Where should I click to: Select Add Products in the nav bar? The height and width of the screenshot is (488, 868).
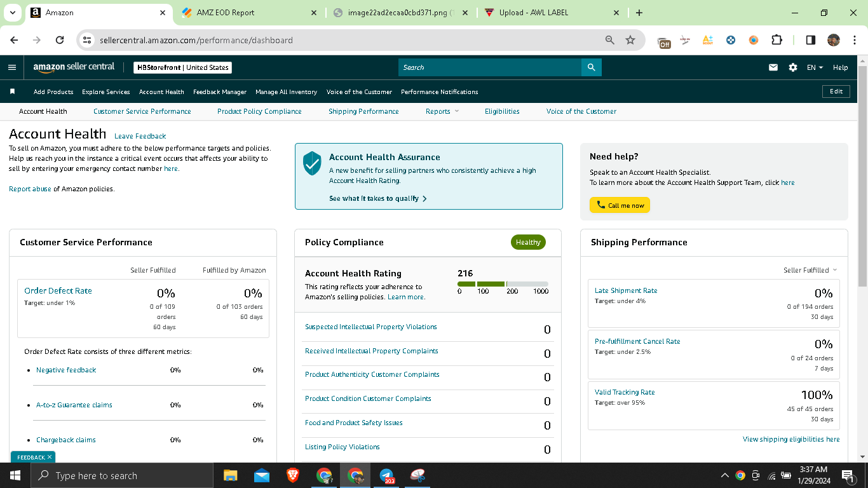(x=53, y=91)
